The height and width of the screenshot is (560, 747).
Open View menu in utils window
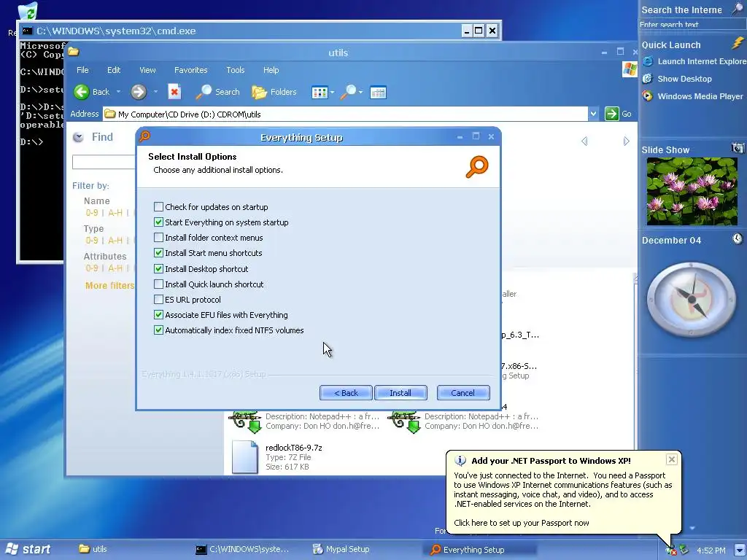(147, 70)
